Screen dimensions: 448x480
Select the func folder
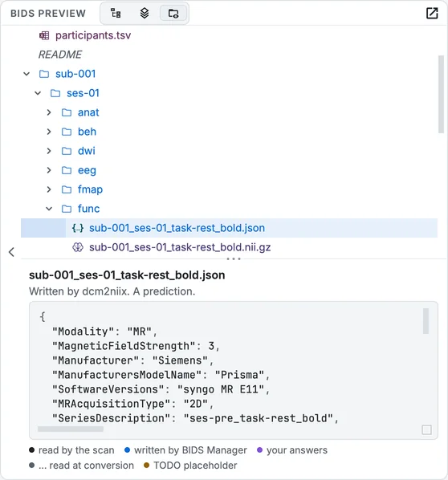[88, 209]
